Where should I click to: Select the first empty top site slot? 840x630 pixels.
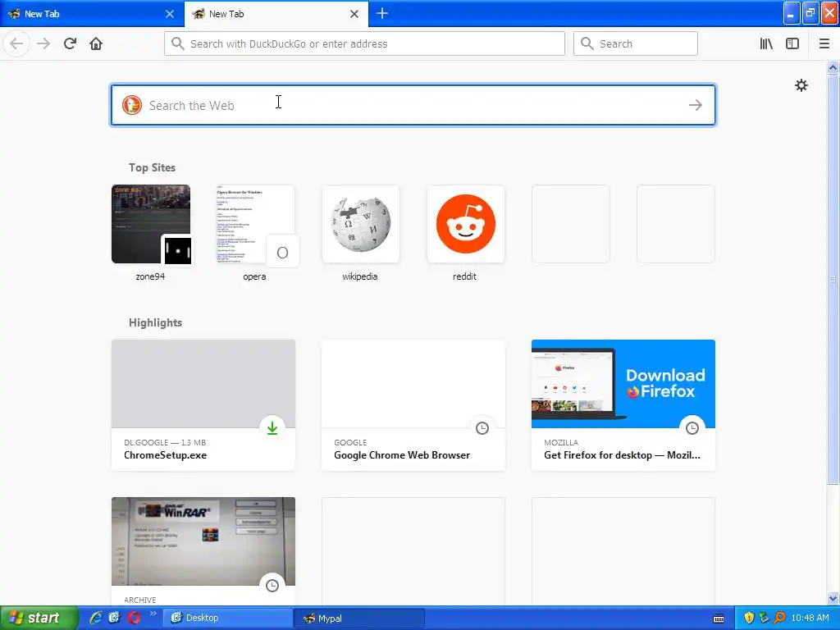pyautogui.click(x=571, y=224)
